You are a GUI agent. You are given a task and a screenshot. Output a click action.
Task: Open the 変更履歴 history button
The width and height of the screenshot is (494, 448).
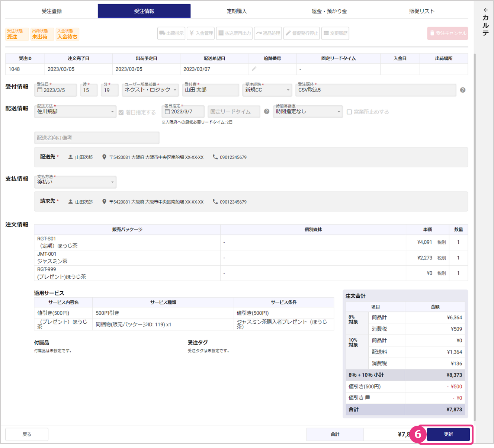[x=335, y=33]
